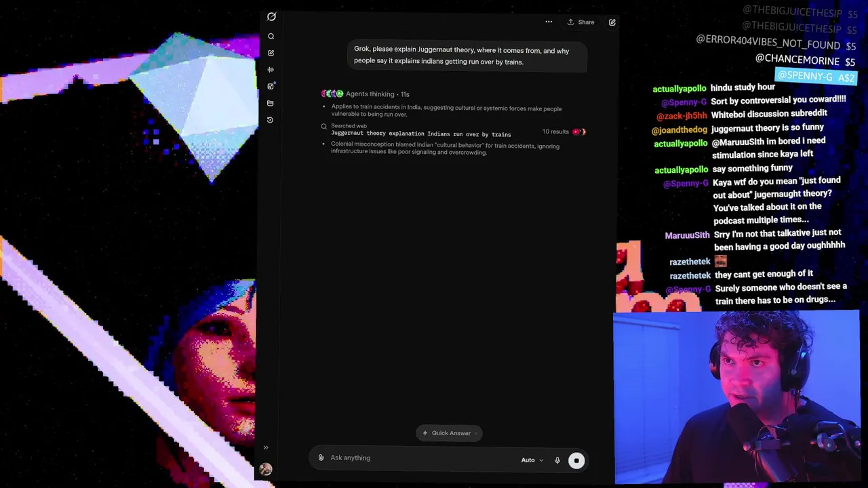The image size is (868, 488).
Task: Activate microphone voice input
Action: tap(557, 460)
